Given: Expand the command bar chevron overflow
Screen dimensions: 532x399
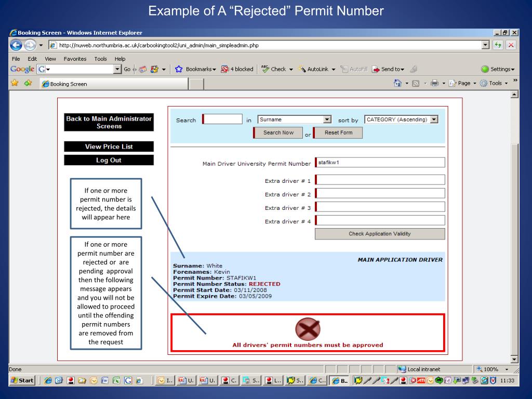Looking at the screenshot, I should pos(515,81).
